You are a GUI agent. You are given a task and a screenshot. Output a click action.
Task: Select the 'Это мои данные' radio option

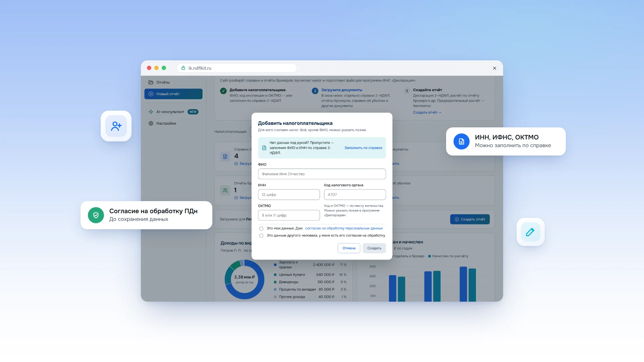[x=261, y=229]
